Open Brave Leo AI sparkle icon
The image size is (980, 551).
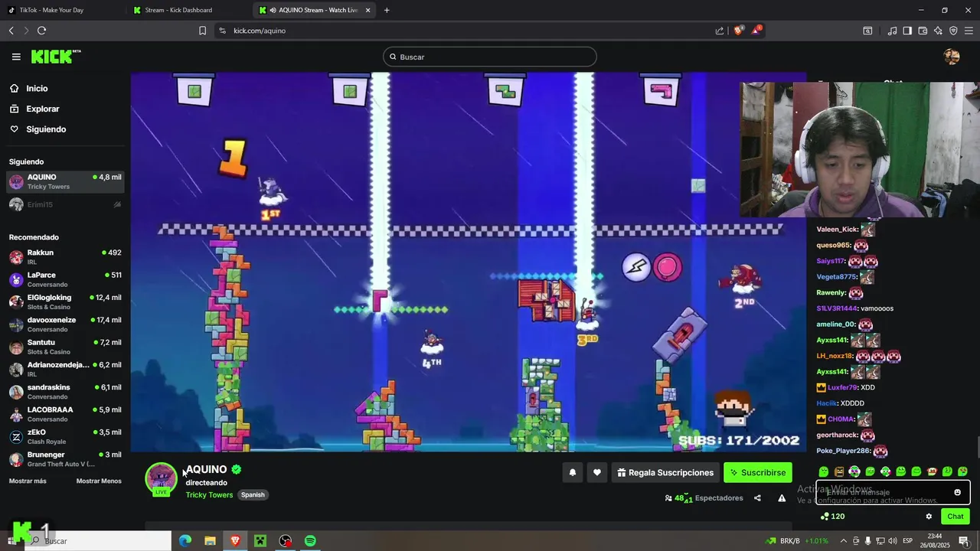pyautogui.click(x=938, y=31)
